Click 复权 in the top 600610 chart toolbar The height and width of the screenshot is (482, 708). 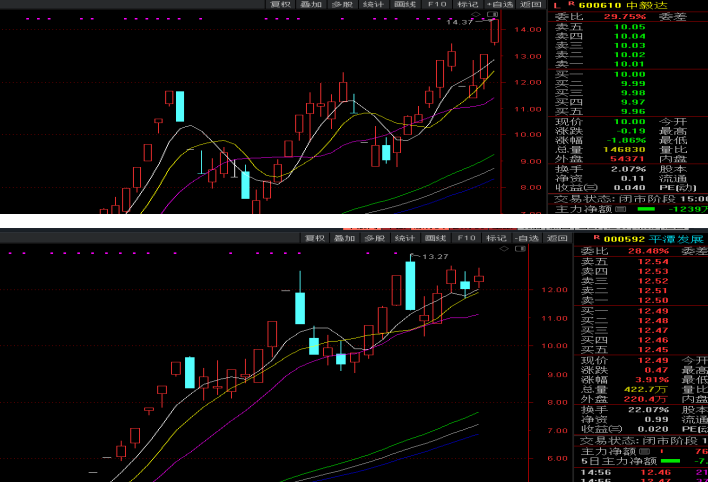(280, 4)
